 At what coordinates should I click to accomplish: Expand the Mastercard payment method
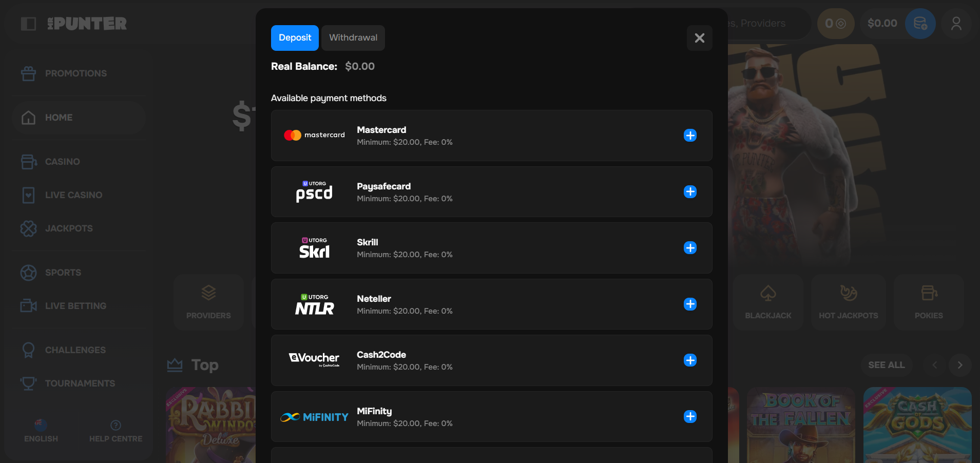tap(690, 136)
